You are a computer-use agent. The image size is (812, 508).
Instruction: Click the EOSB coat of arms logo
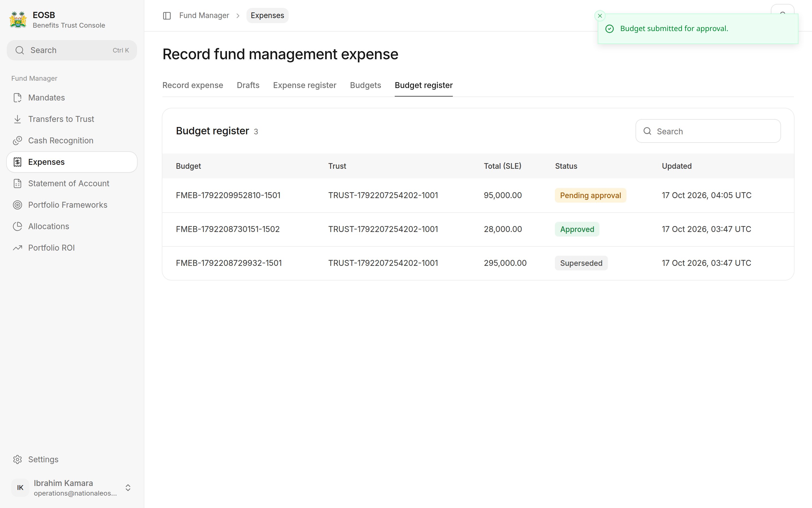pyautogui.click(x=18, y=20)
